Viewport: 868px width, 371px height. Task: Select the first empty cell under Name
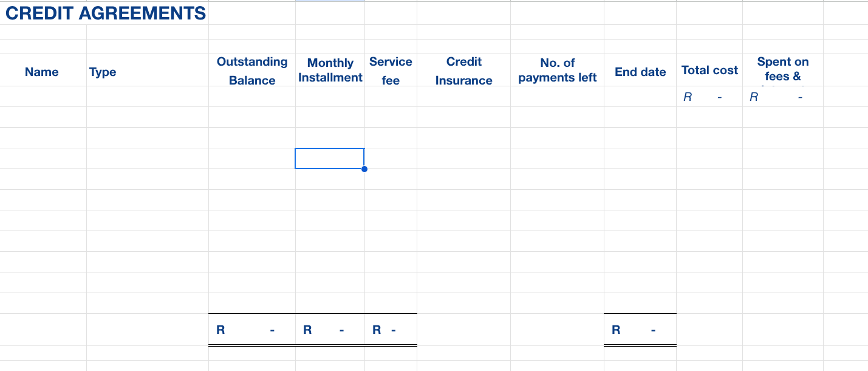[x=42, y=96]
